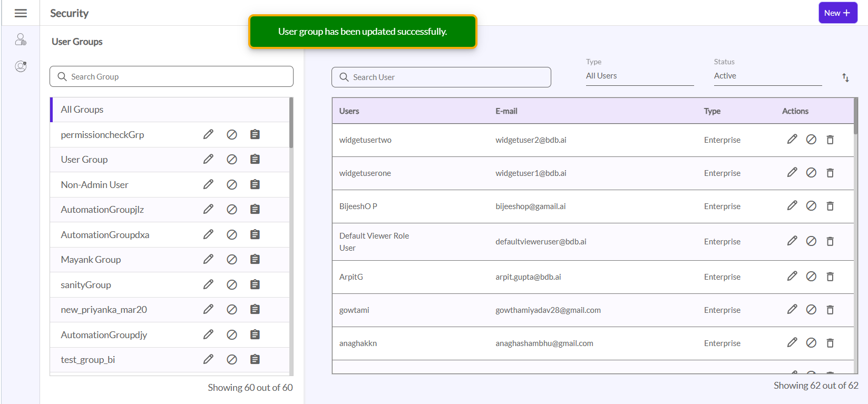Select All Groups in the list
Screen dimensions: 868x404
point(82,110)
